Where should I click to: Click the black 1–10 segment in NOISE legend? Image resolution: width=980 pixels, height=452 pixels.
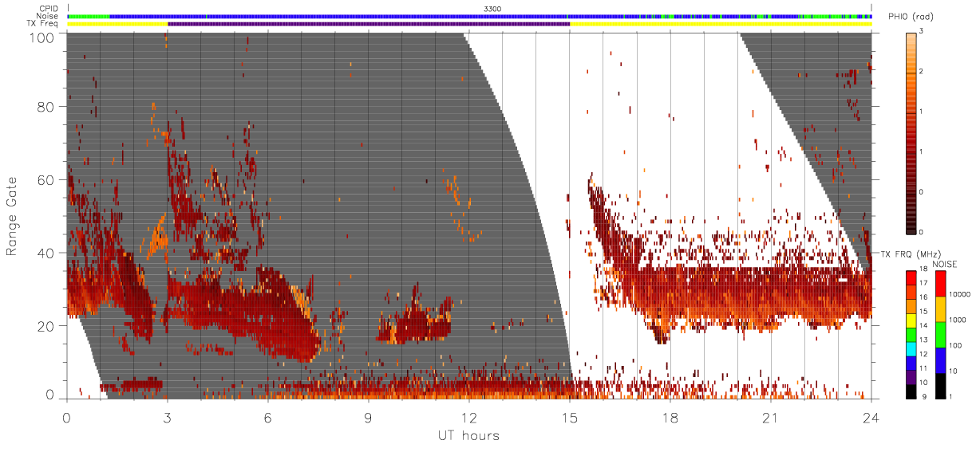[x=940, y=386]
